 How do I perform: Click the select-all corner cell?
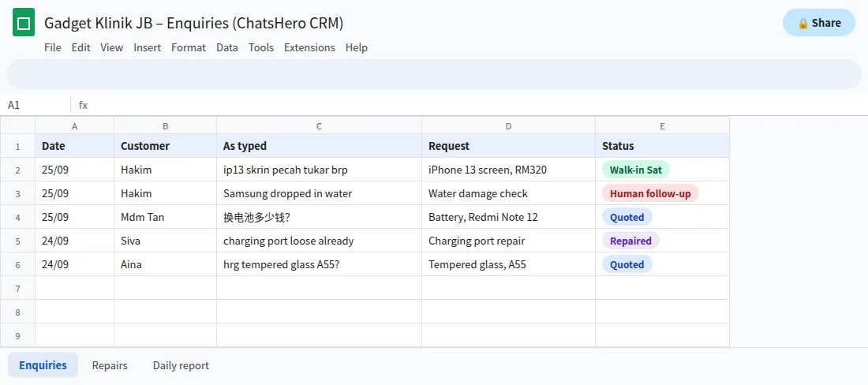point(17,125)
